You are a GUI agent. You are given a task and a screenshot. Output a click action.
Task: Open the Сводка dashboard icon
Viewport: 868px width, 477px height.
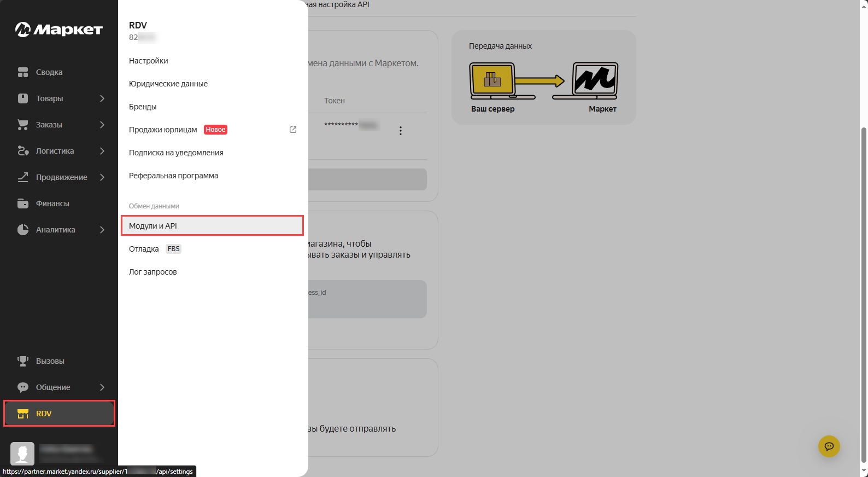[x=23, y=72]
